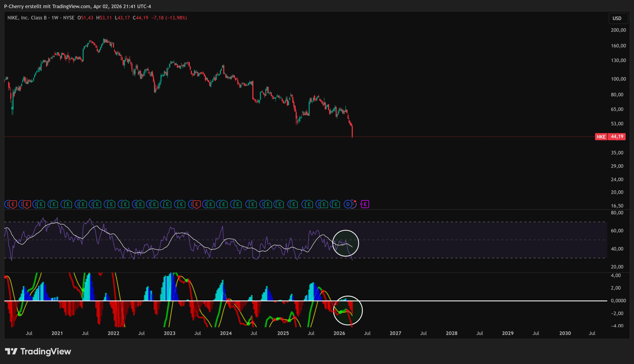
Task: Click the red earnings marker near mid-2023
Action: pyautogui.click(x=197, y=205)
